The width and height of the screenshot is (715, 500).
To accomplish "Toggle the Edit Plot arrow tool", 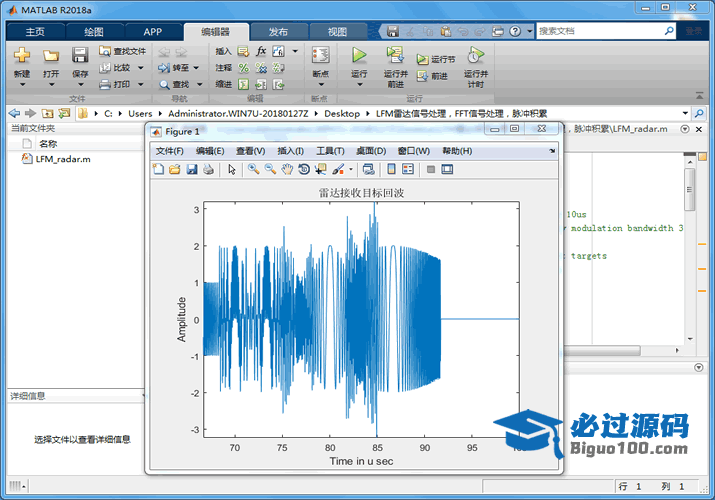I will pos(232,169).
